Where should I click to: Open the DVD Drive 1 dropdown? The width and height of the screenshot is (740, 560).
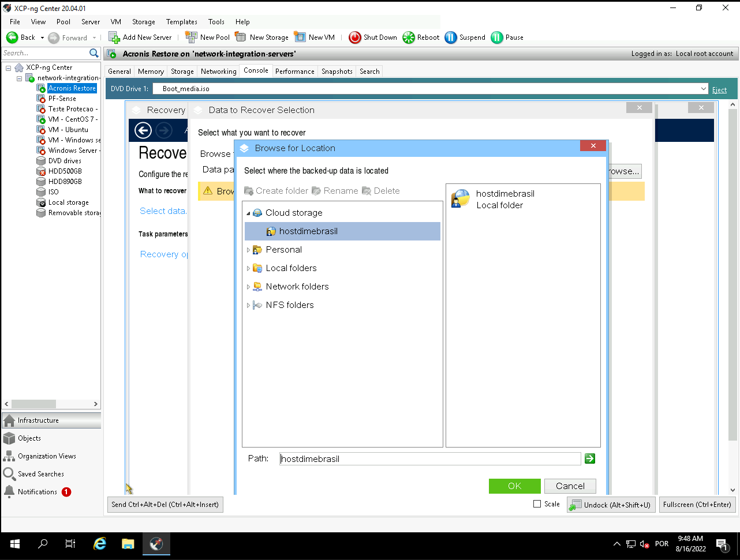coord(704,89)
